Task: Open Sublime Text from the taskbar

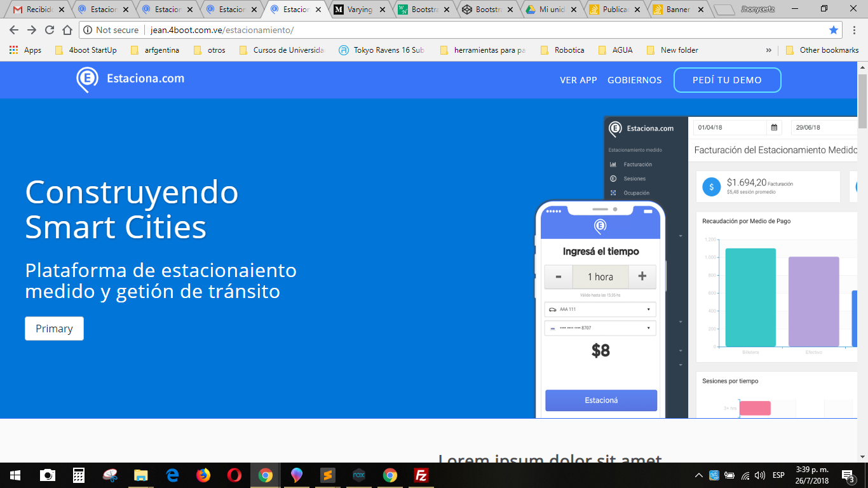Action: (327, 475)
